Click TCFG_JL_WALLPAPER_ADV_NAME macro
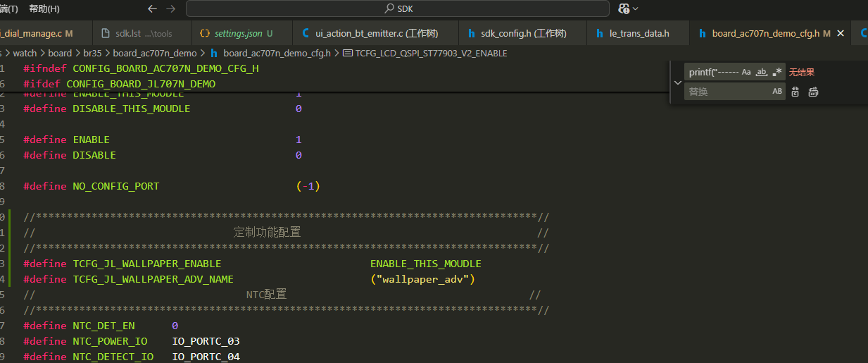The width and height of the screenshot is (868, 363). pyautogui.click(x=153, y=279)
